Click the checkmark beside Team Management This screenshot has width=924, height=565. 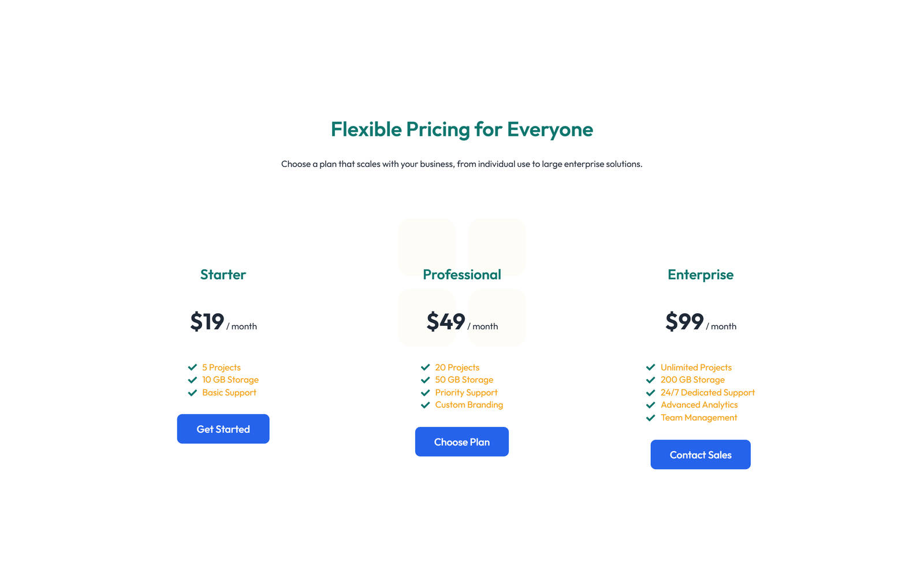coord(651,418)
